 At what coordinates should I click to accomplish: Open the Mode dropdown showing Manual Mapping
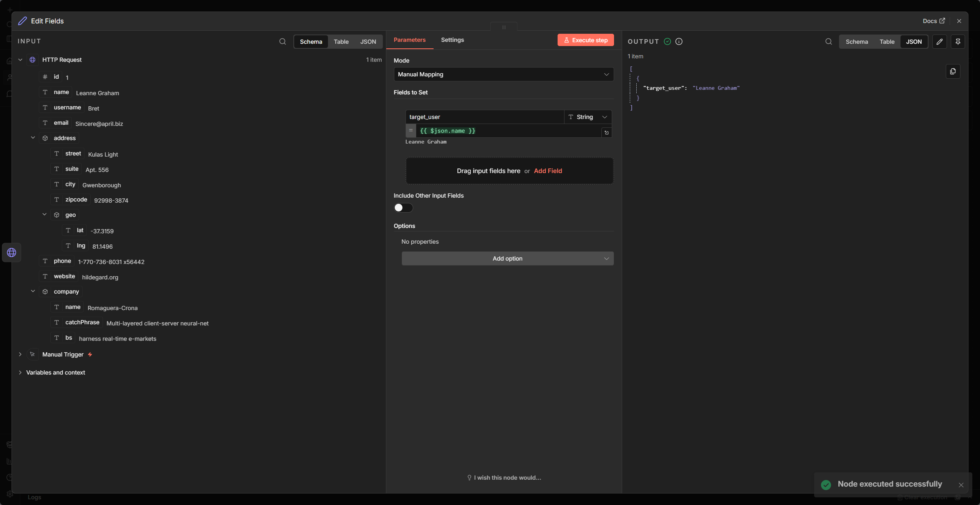coord(503,74)
